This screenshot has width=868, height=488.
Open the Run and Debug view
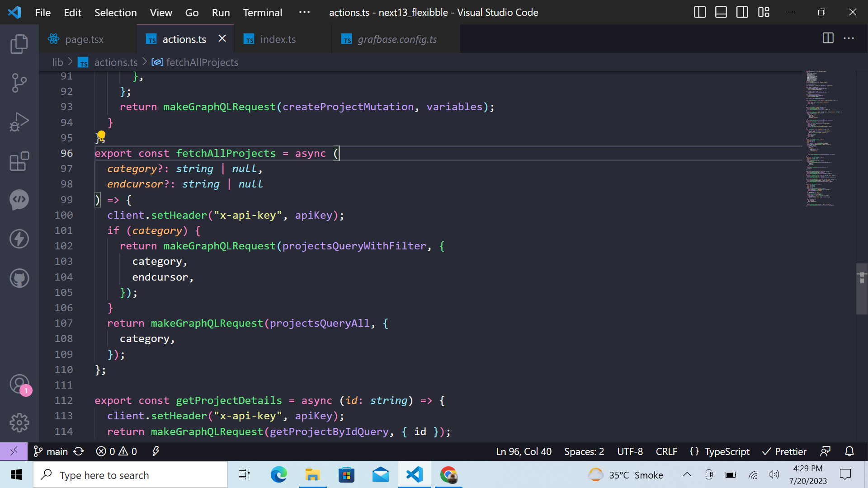click(19, 121)
